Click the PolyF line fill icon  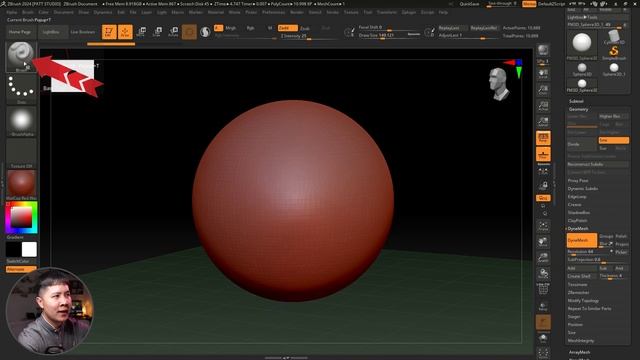543,290
